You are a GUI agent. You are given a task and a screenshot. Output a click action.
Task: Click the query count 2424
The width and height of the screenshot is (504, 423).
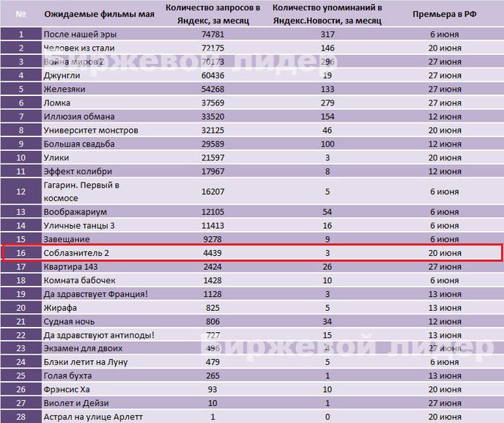[212, 267]
